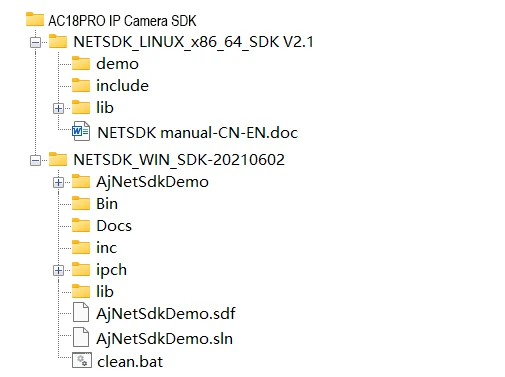The height and width of the screenshot is (377, 505).
Task: Select the clean.bat file name
Action: [130, 361]
